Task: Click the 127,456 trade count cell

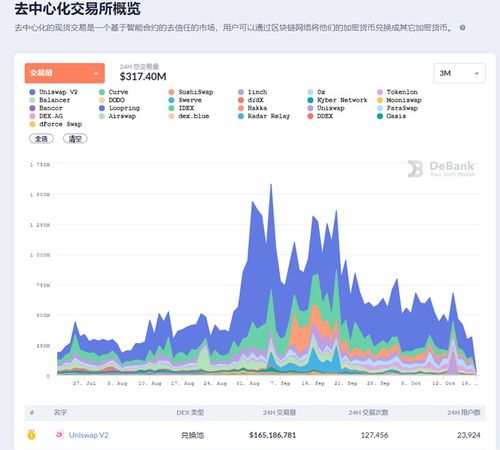Action: (375, 435)
